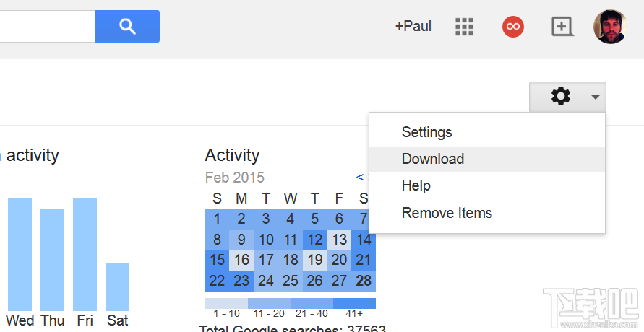Click the bold date 28 cell

click(364, 281)
